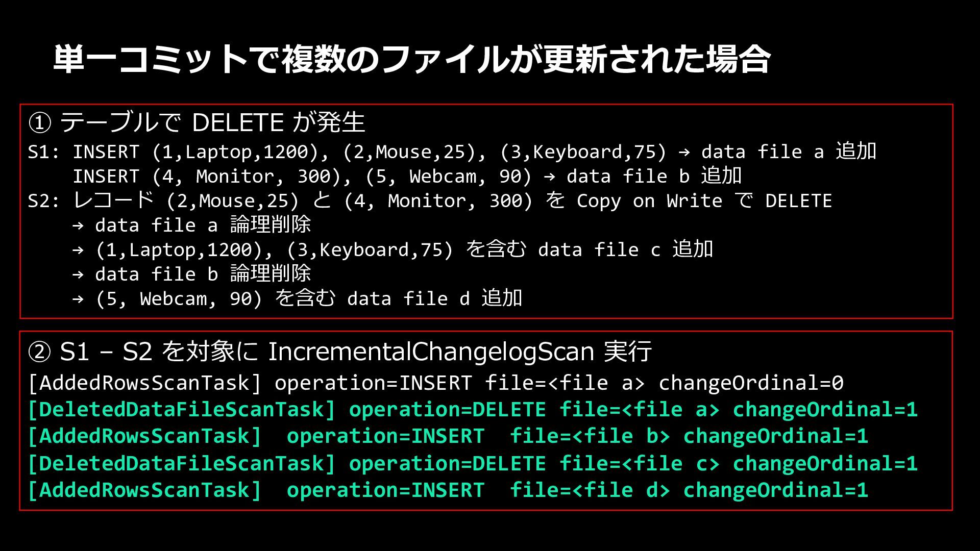Click the AddedRowsScanTask file d line
The image size is (980, 551).
(x=448, y=490)
